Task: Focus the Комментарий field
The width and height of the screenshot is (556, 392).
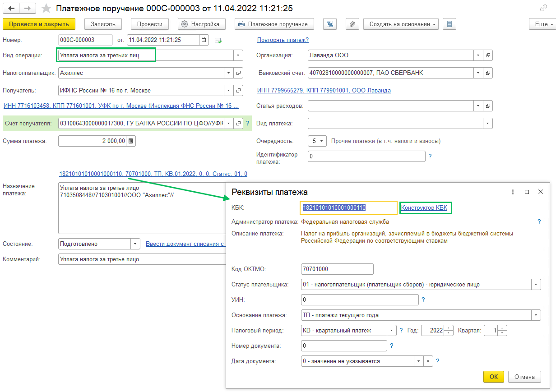Action: (x=142, y=259)
